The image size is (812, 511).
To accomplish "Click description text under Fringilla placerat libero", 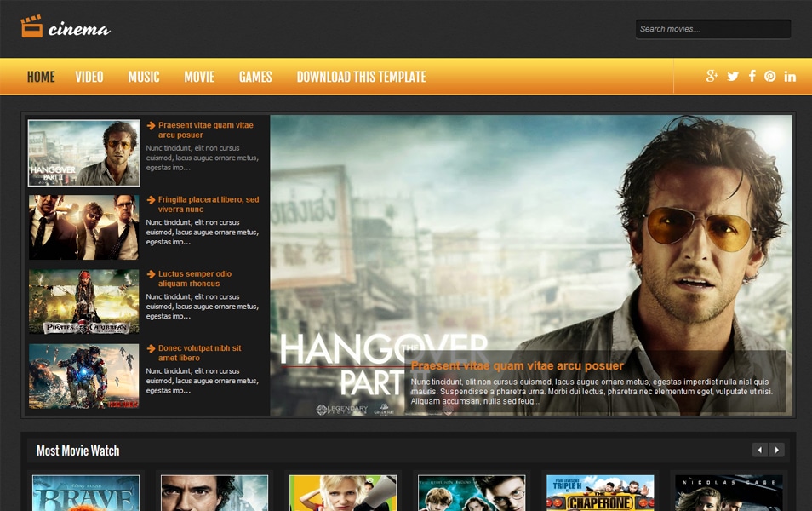I will coord(202,233).
